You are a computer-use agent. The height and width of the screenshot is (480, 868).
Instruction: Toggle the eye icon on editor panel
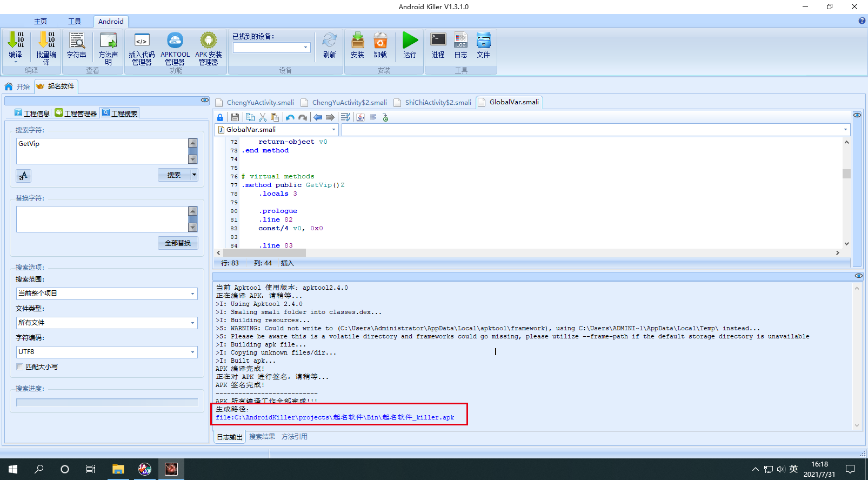click(857, 115)
